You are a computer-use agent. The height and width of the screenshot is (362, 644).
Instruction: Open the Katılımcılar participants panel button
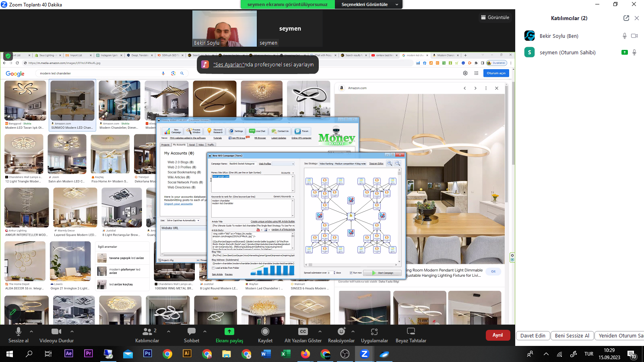coord(147,335)
